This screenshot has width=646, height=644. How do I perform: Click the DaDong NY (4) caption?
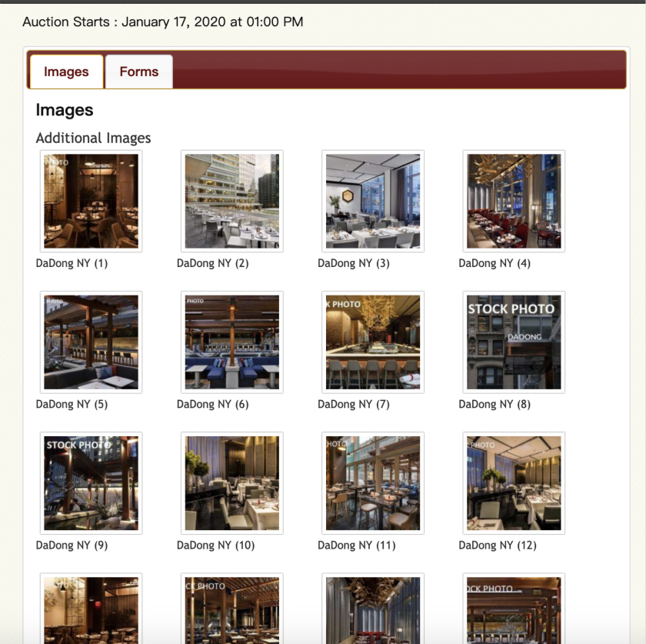pyautogui.click(x=494, y=263)
